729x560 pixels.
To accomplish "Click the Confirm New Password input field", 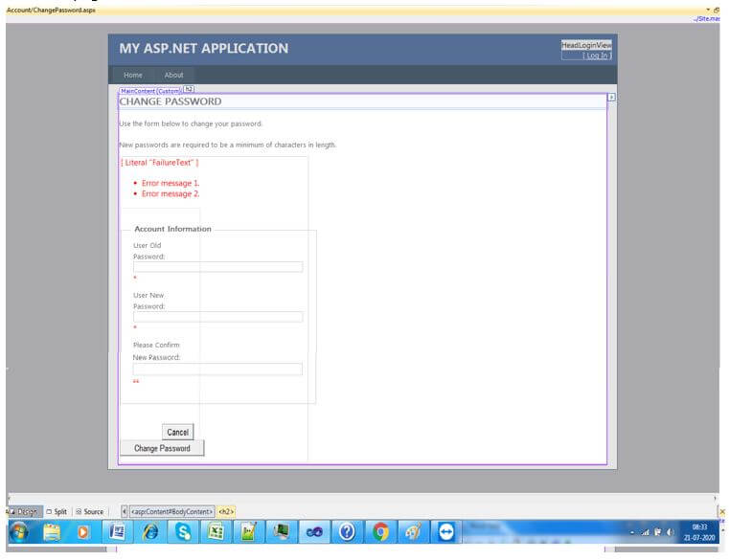I will pos(217,369).
